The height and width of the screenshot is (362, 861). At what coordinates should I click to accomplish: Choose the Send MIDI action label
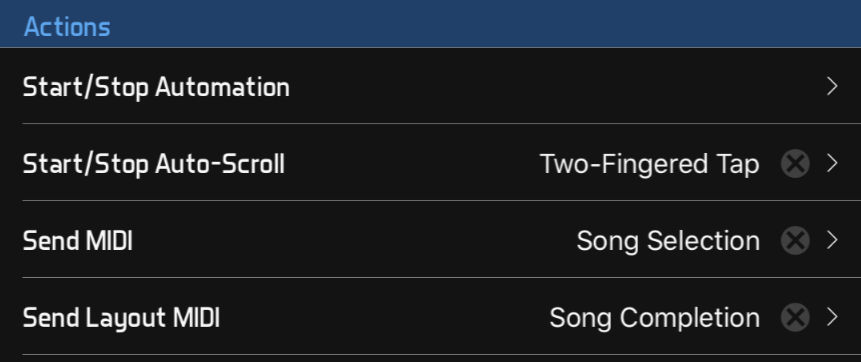(x=77, y=241)
